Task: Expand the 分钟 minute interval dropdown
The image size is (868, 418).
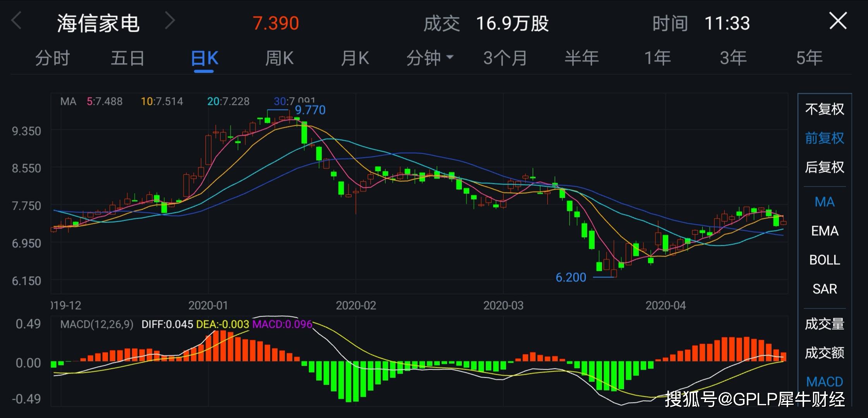Action: pos(429,58)
